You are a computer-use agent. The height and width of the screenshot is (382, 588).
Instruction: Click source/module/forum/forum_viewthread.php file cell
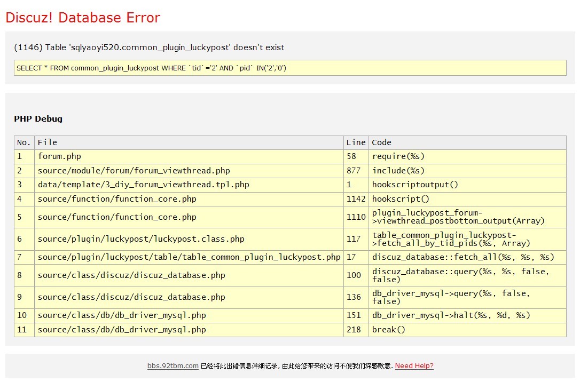pos(189,171)
